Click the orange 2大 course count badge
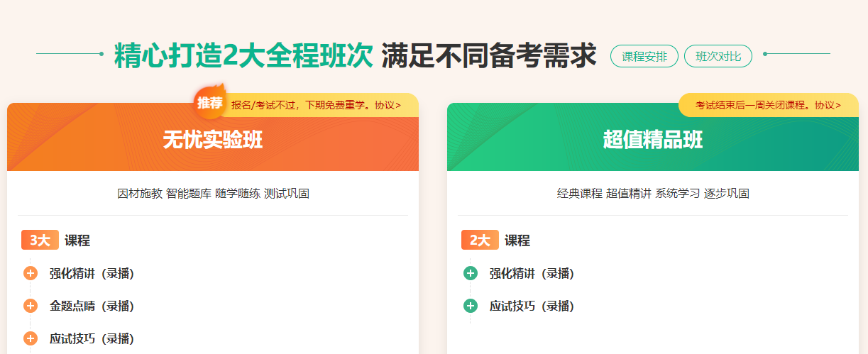Screen dimensions: 868x354 click(x=480, y=240)
